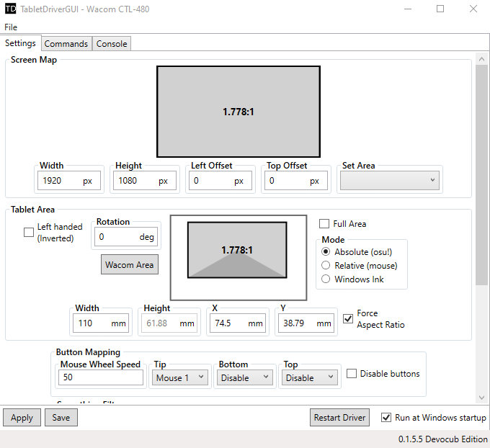Click the scrollbar up arrow
Image resolution: width=490 pixels, height=448 pixels.
(x=481, y=59)
